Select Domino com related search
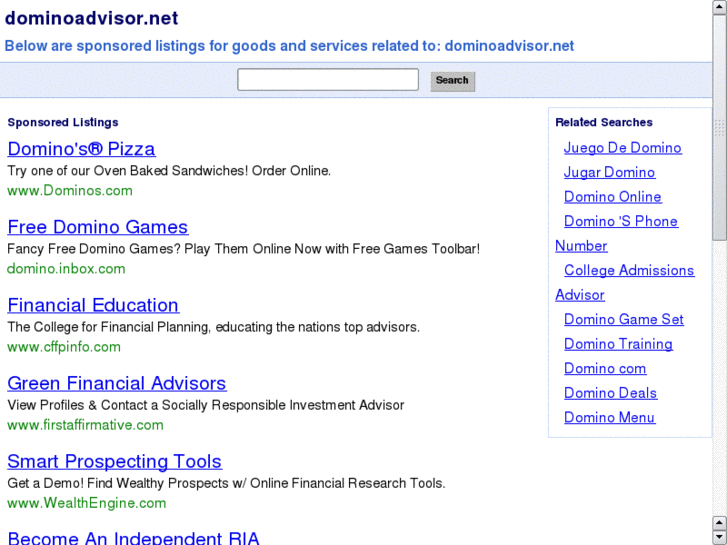The width and height of the screenshot is (727, 545). (605, 368)
